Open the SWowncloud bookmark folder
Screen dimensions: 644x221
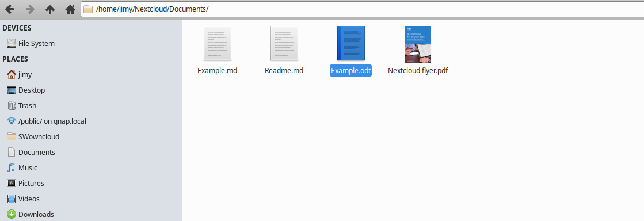coord(91,137)
